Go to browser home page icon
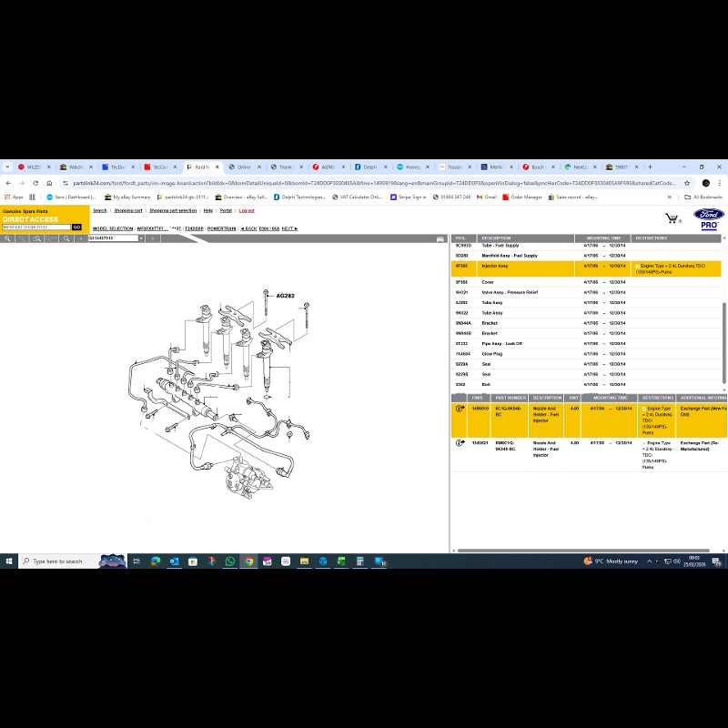Viewport: 728px width, 728px height. tap(49, 183)
